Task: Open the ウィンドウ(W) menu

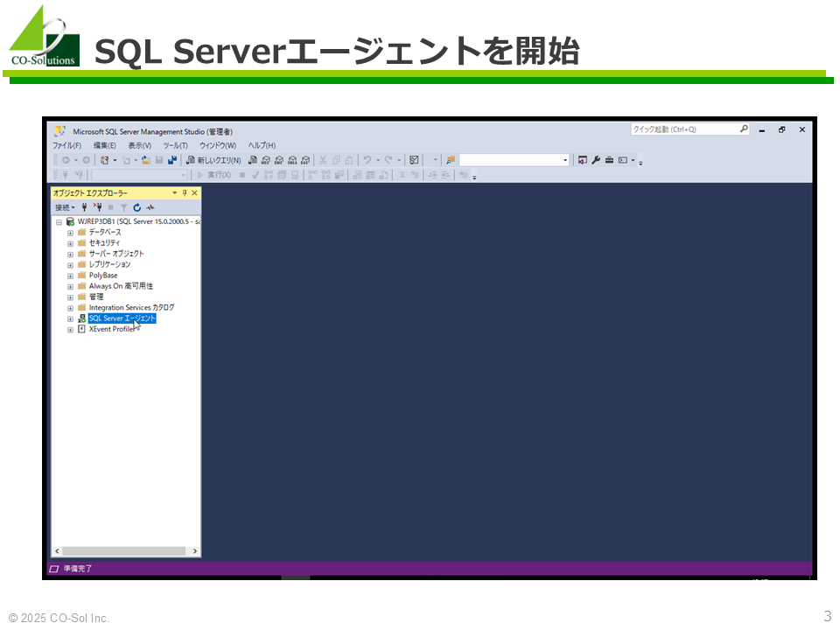Action: coord(218,146)
